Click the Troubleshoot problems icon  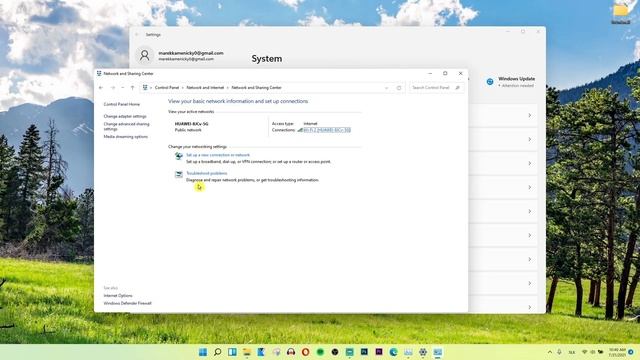(x=179, y=175)
